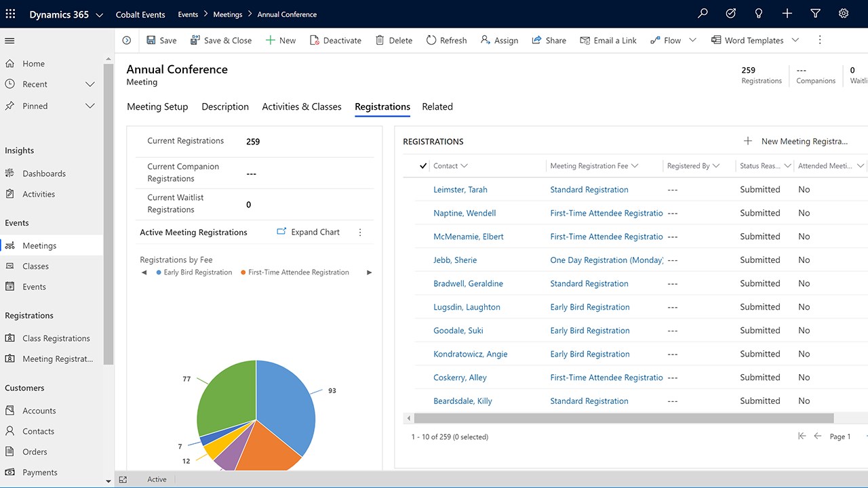Open Attended Meeting column dropdown

pyautogui.click(x=861, y=166)
